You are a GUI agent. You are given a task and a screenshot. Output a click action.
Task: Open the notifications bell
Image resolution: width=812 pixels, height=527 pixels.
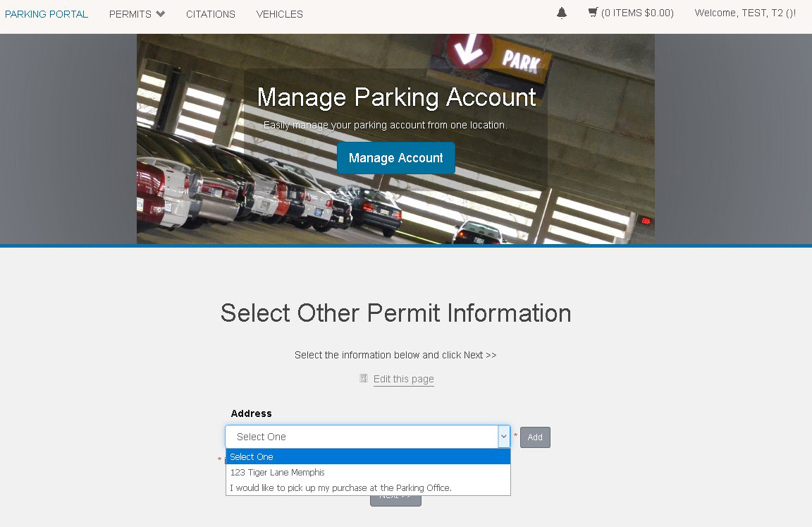(x=560, y=13)
